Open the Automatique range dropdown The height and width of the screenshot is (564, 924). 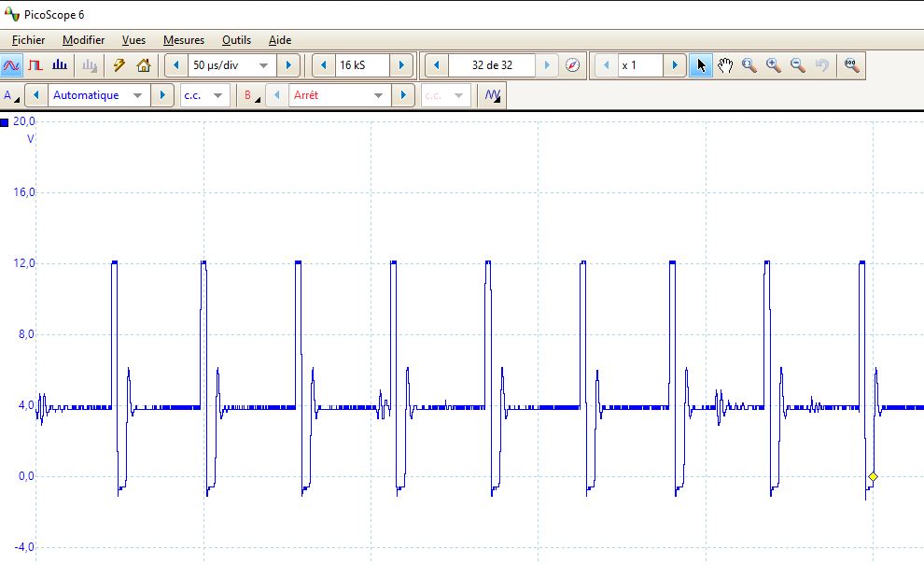99,95
